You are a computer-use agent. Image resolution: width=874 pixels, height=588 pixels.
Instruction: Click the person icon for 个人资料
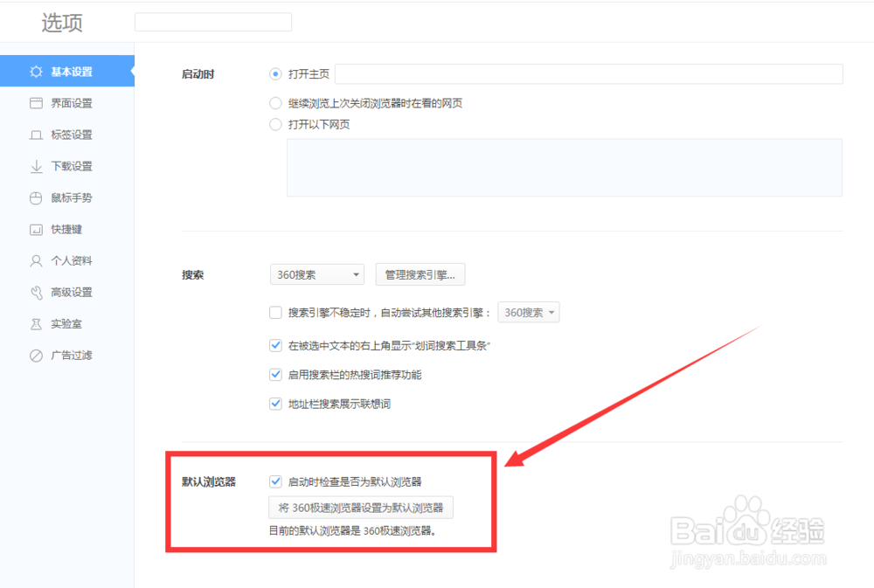point(36,261)
